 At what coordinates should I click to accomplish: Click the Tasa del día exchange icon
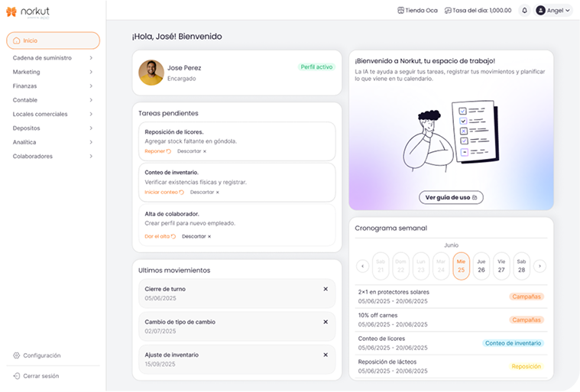pyautogui.click(x=448, y=11)
